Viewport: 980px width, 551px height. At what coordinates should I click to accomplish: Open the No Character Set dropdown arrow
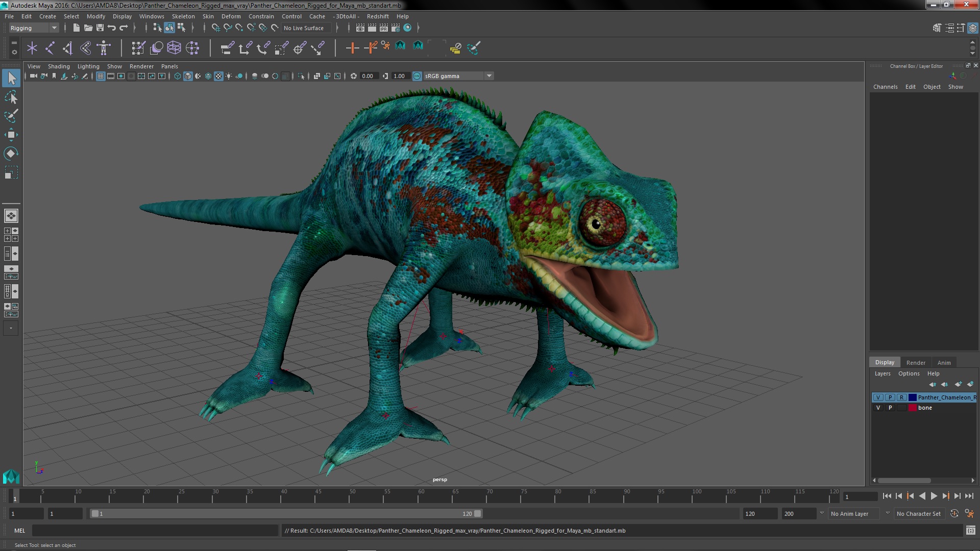[x=888, y=514]
